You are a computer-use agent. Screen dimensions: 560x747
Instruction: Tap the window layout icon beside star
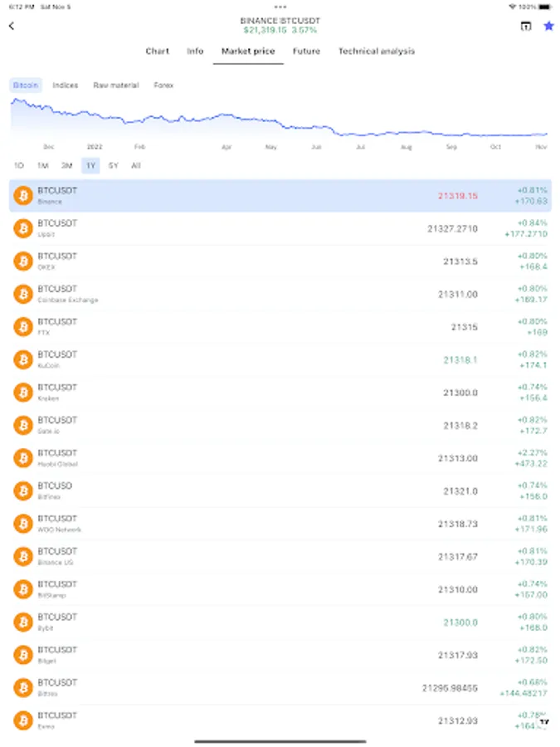point(526,26)
